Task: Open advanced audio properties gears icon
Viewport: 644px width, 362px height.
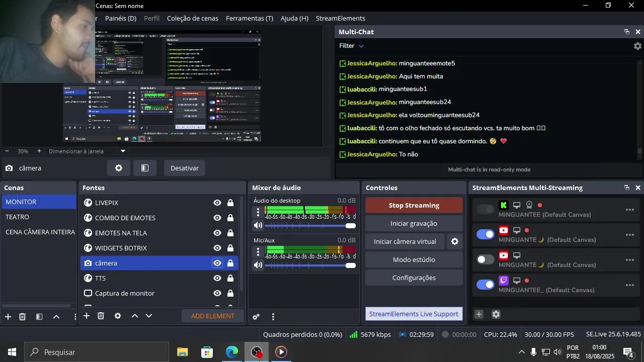Action: pyautogui.click(x=256, y=317)
